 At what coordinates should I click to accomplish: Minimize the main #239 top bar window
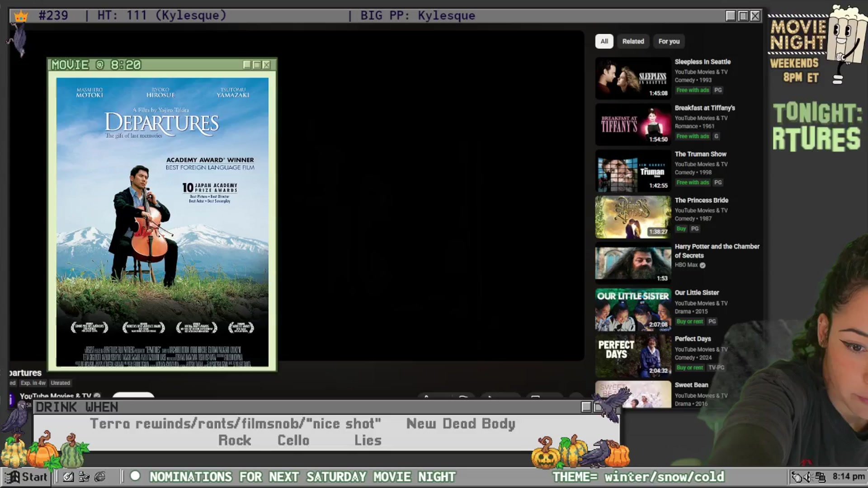tap(731, 16)
